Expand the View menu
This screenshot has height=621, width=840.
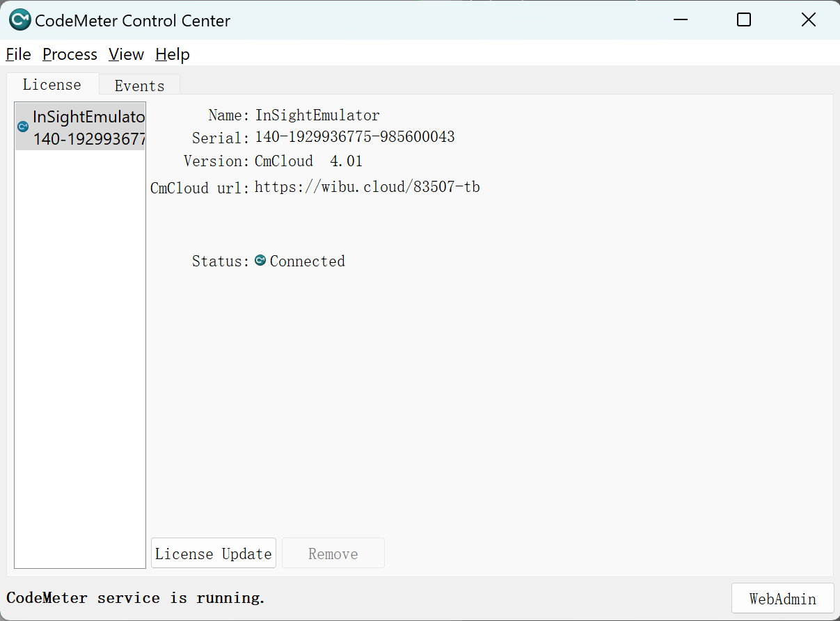click(126, 54)
